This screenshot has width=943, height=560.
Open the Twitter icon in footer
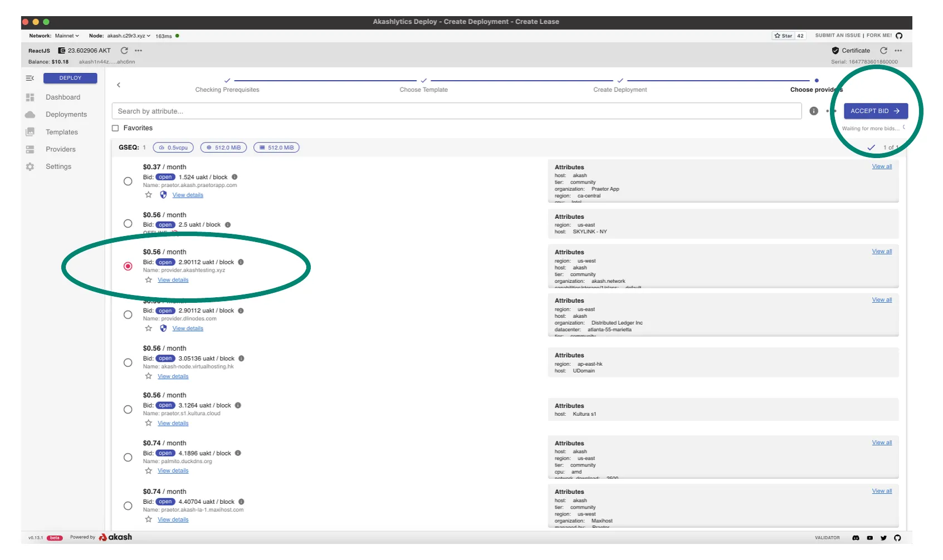click(x=883, y=538)
